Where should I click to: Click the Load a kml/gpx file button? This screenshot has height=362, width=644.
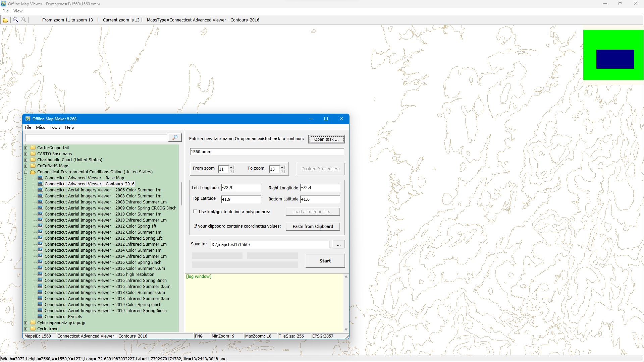pos(313,212)
